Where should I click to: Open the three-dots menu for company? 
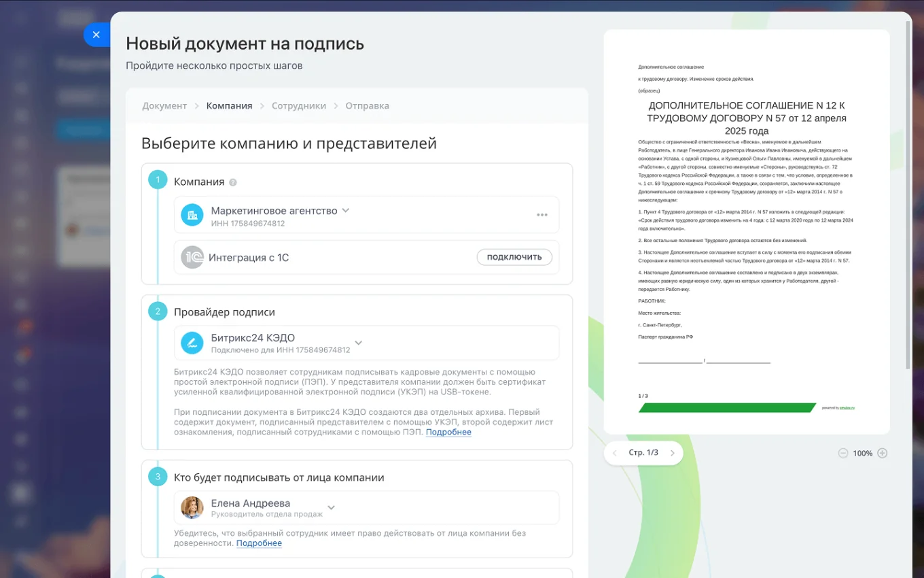(541, 215)
